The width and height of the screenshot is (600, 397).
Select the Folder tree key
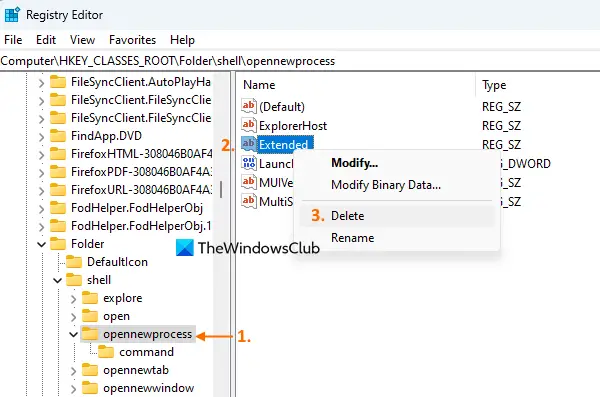(88, 244)
